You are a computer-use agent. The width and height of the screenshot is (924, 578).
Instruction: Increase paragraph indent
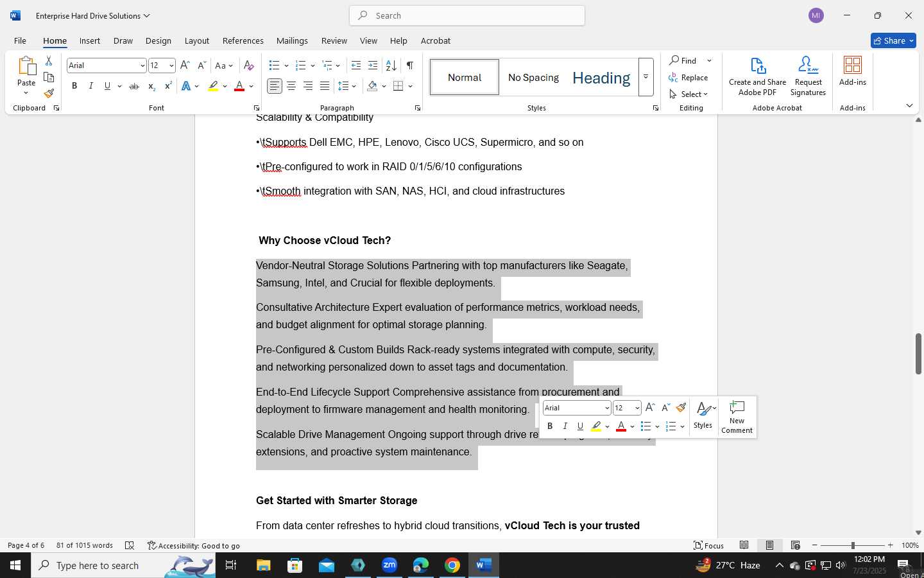point(373,66)
